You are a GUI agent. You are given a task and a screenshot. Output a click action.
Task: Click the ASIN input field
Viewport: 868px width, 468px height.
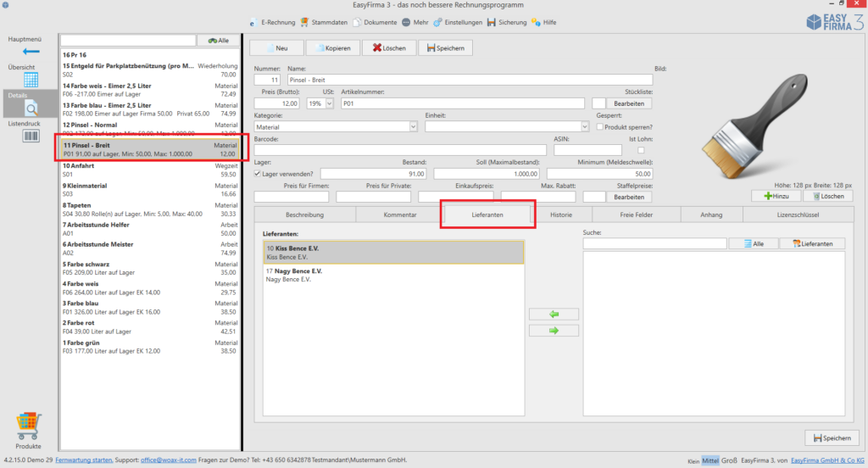click(587, 150)
